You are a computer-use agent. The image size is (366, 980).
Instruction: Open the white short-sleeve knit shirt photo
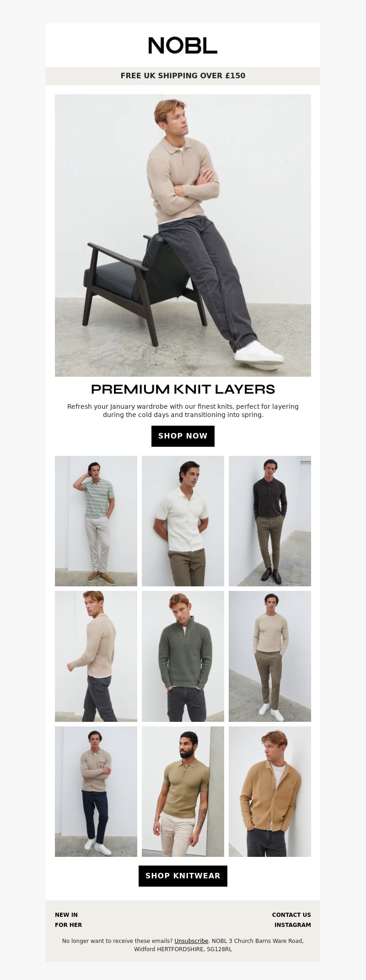(183, 521)
